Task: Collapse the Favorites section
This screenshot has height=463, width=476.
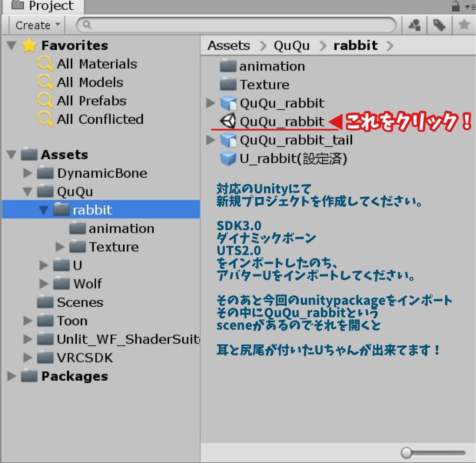Action: [12, 46]
